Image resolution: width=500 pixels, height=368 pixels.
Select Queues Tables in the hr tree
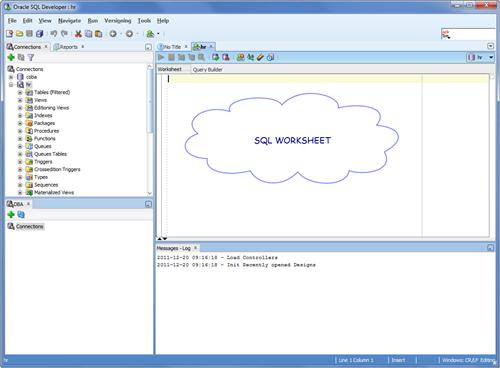(50, 154)
